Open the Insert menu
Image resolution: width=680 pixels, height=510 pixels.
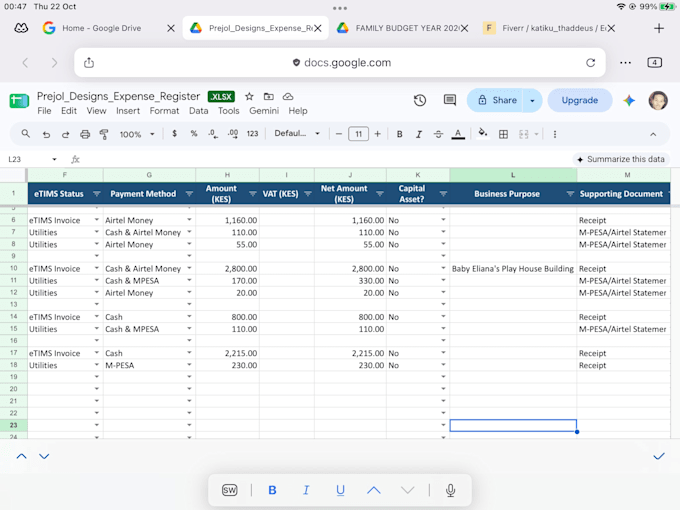(x=128, y=111)
